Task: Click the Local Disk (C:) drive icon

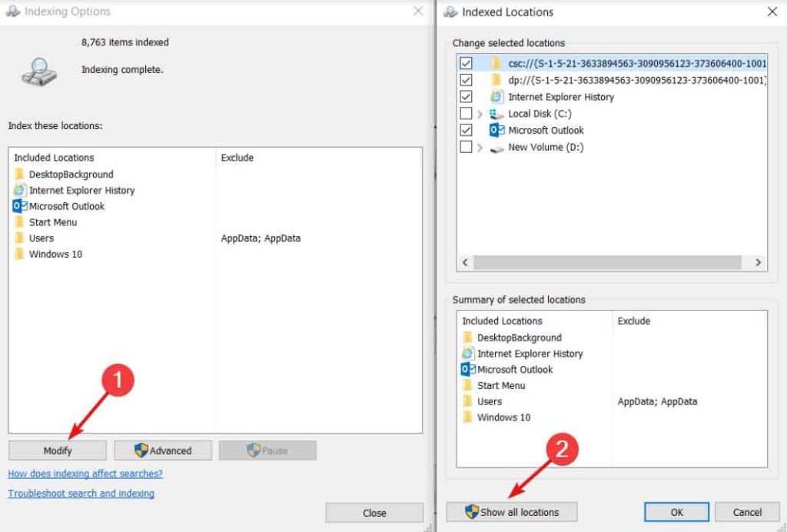Action: [495, 113]
